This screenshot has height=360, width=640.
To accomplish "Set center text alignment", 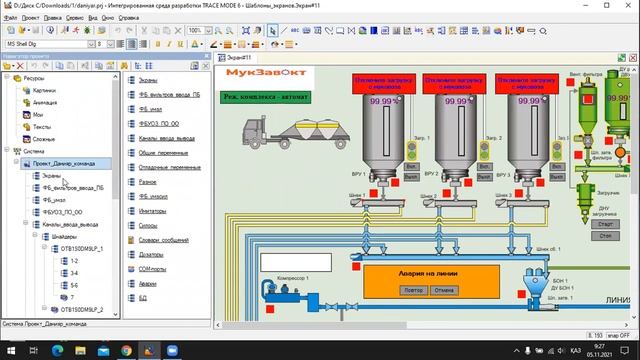I will pos(132,44).
